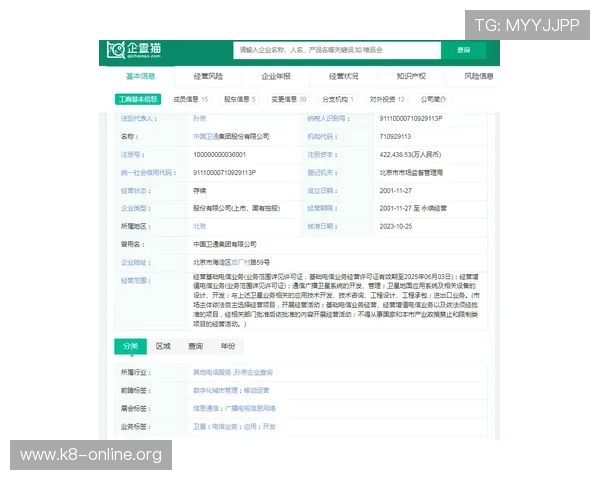The width and height of the screenshot is (600, 480).
Task: Open the 风险信息 tab
Action: (x=479, y=76)
